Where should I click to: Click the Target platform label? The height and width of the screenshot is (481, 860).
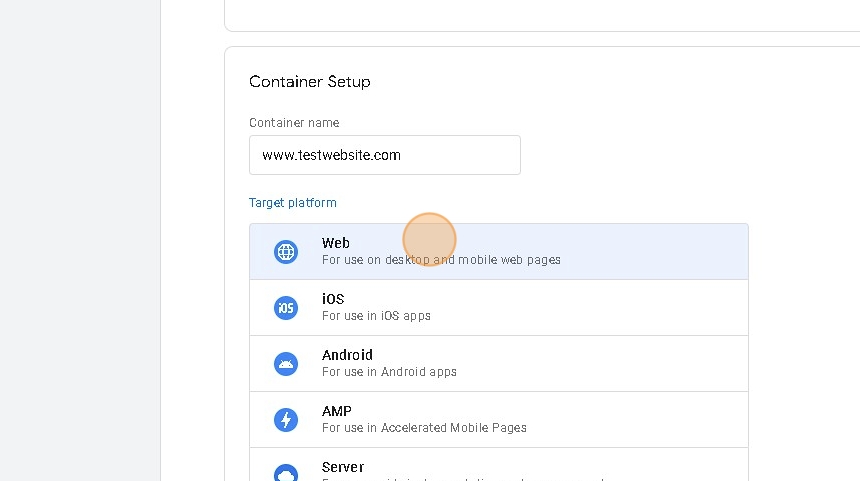tap(293, 203)
